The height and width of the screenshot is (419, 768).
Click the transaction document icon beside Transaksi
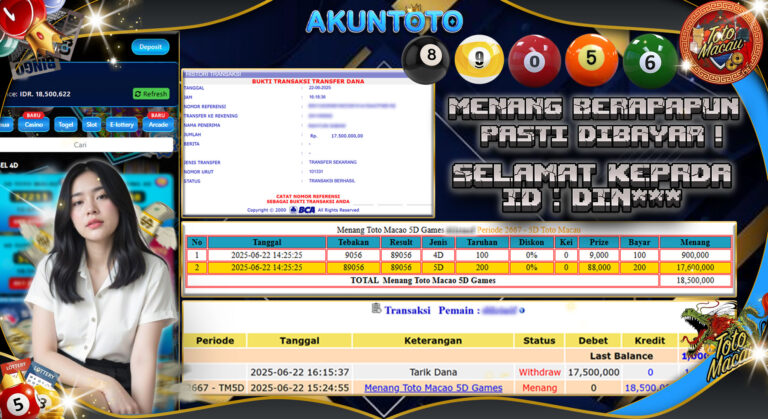click(x=376, y=308)
